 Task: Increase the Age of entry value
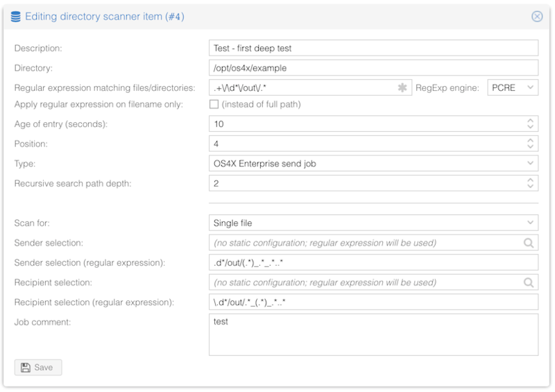[530, 121]
